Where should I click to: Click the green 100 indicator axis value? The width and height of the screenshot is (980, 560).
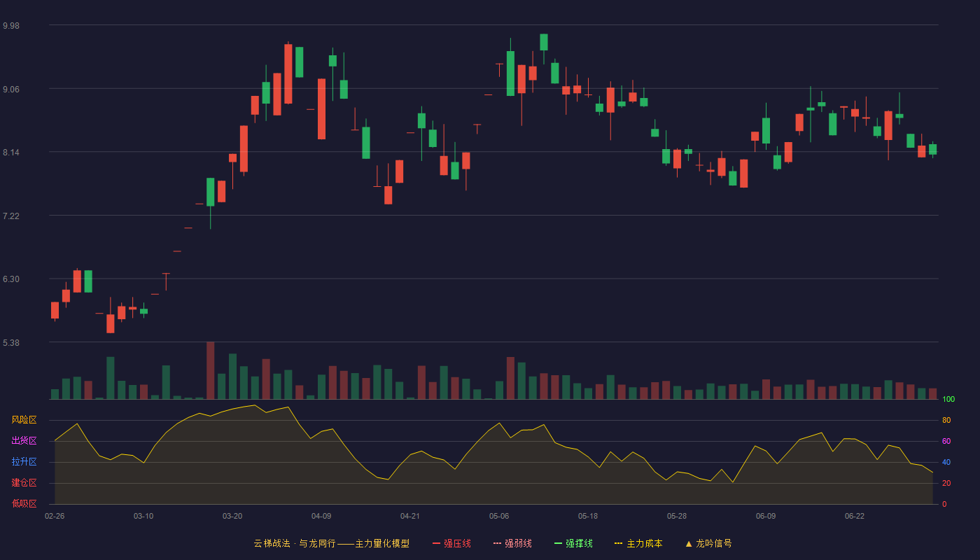[x=948, y=400]
